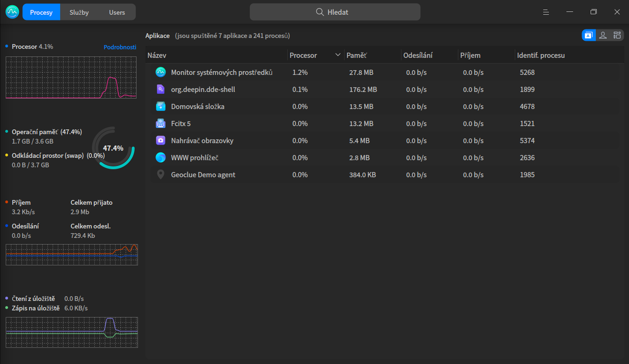Toggle the Procesor column sort arrow

338,55
